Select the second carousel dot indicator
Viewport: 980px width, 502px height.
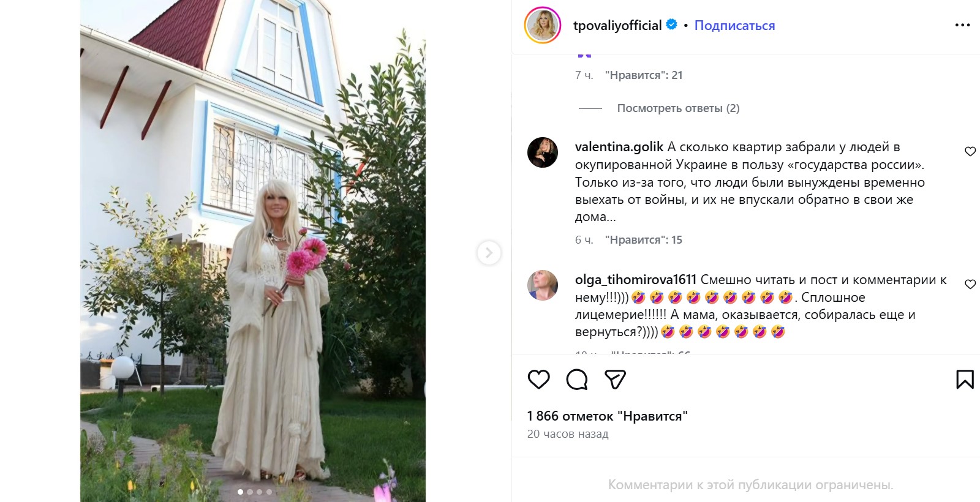tap(250, 492)
